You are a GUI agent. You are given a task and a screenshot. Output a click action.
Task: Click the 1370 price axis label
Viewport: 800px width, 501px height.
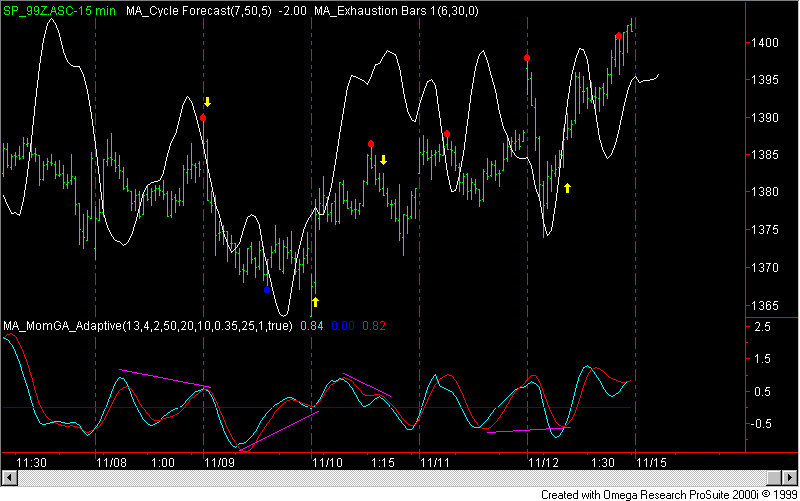[x=765, y=268]
